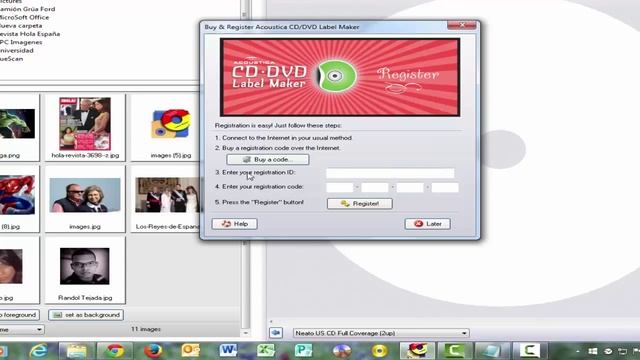Viewport: 640px width, 360px height.
Task: Open Microsoft Publisher from the taskbar
Action: pos(304,351)
